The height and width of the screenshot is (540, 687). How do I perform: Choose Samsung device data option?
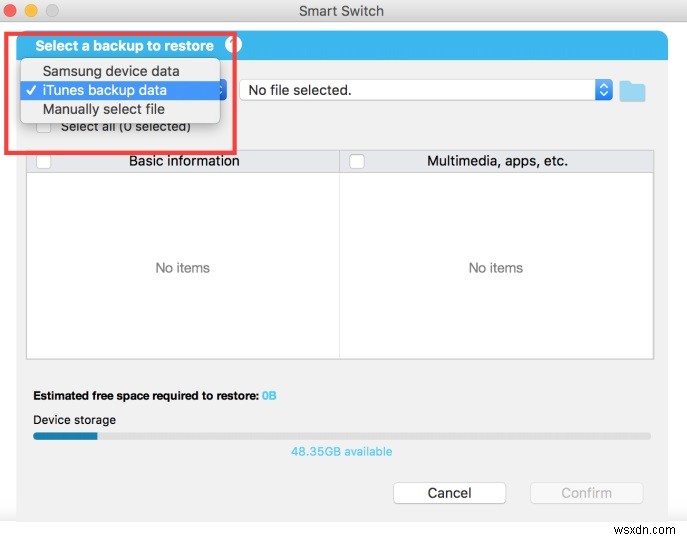pyautogui.click(x=120, y=71)
